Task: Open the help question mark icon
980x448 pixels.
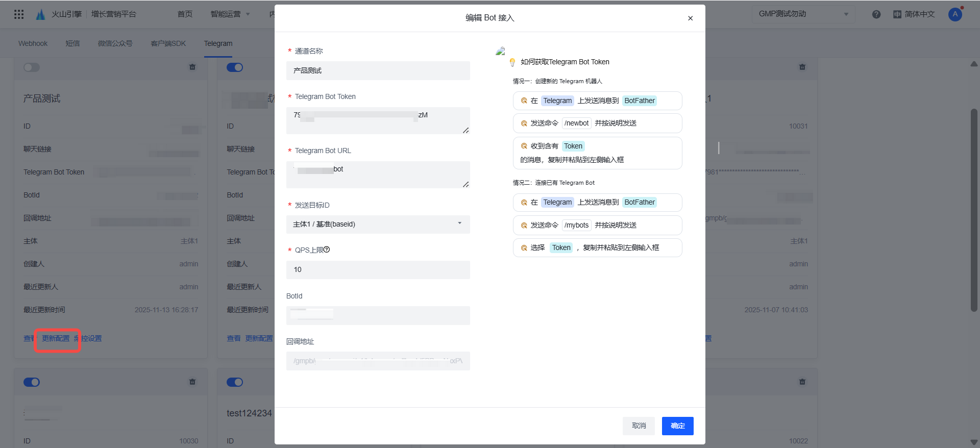Action: [876, 14]
